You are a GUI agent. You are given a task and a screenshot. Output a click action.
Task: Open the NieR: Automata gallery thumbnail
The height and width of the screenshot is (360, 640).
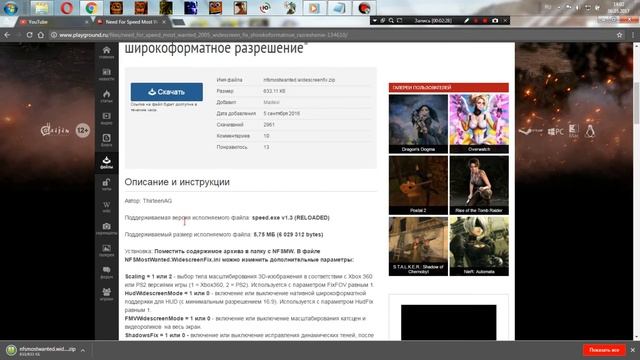(x=479, y=246)
